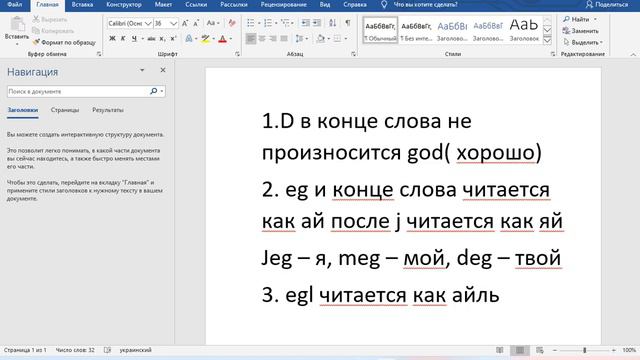Click the line spacing icon

(300, 39)
